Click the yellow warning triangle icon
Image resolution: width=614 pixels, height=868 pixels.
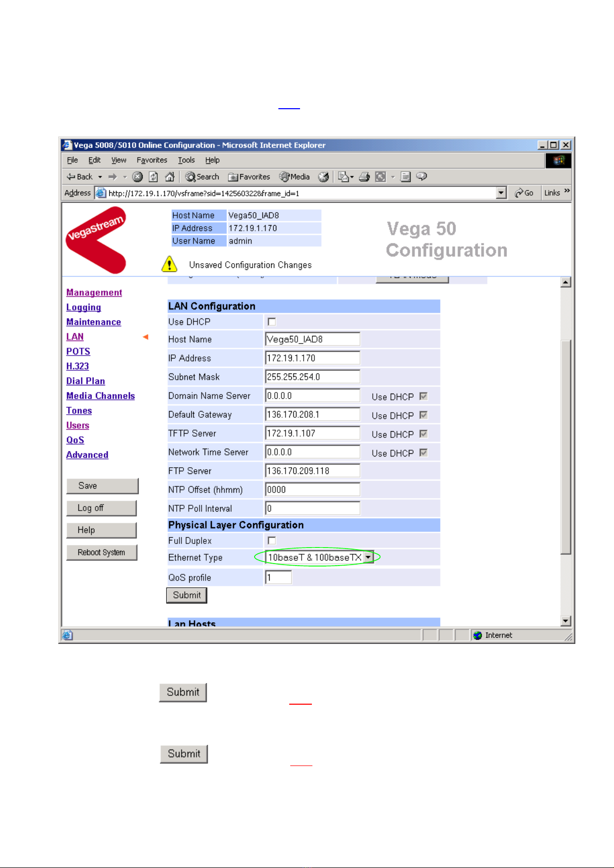coord(169,264)
